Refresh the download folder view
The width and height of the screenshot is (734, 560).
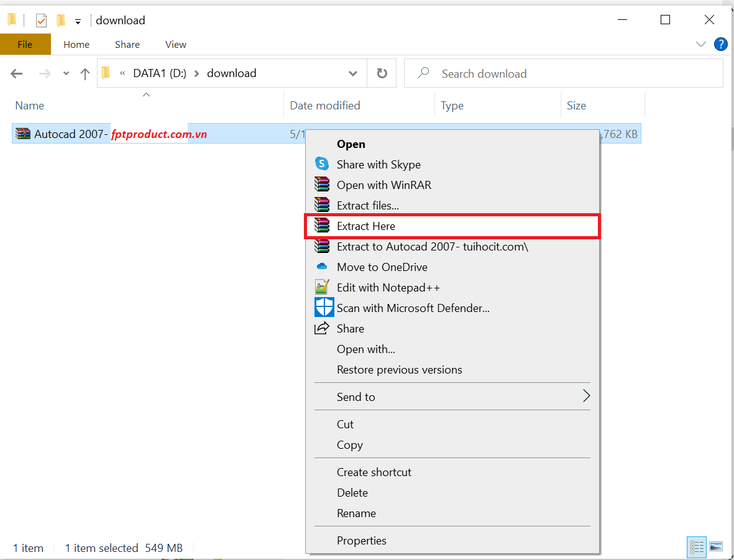[382, 73]
